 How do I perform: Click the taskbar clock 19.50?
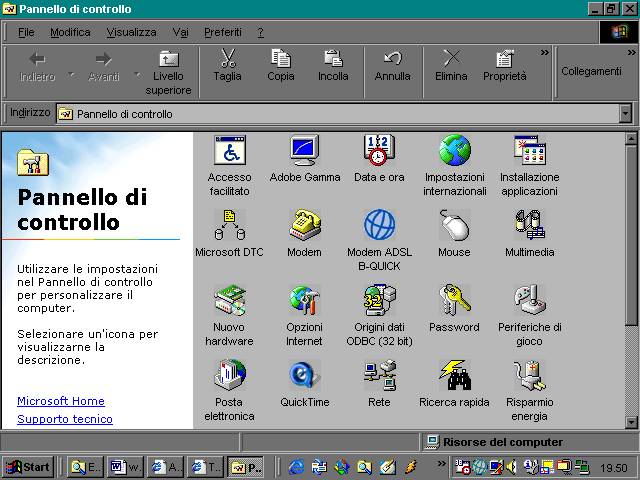(x=613, y=468)
